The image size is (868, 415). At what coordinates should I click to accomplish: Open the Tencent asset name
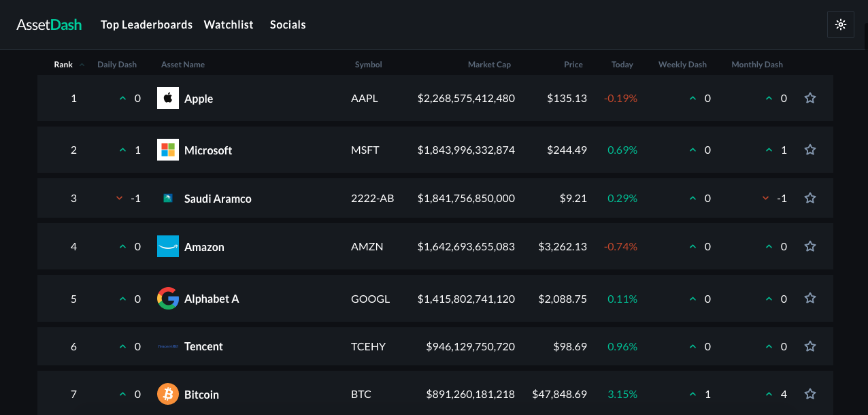click(x=203, y=346)
